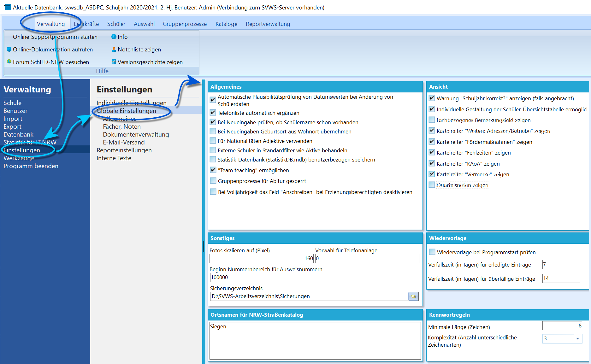Click the Fotos skalieren auf (Pixel) field

coord(262,258)
